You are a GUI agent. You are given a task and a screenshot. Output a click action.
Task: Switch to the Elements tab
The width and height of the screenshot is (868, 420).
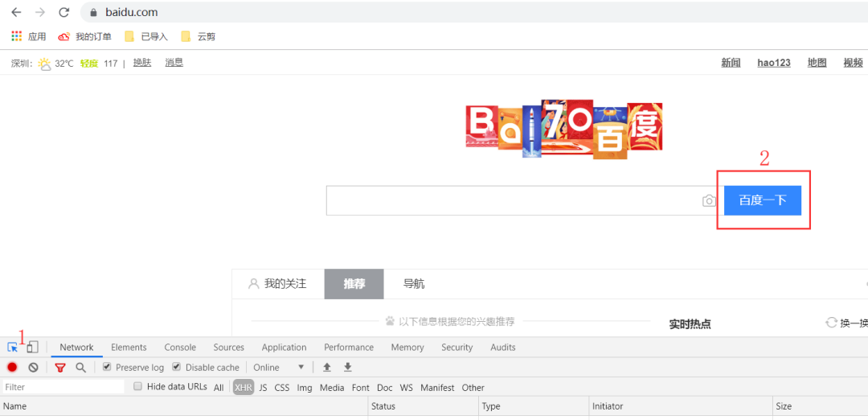point(129,348)
